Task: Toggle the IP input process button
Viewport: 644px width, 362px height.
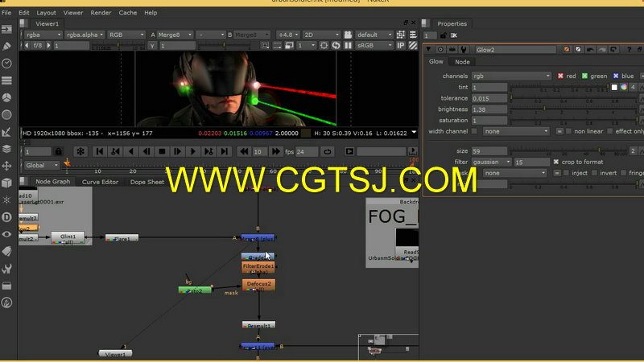Action: [401, 46]
